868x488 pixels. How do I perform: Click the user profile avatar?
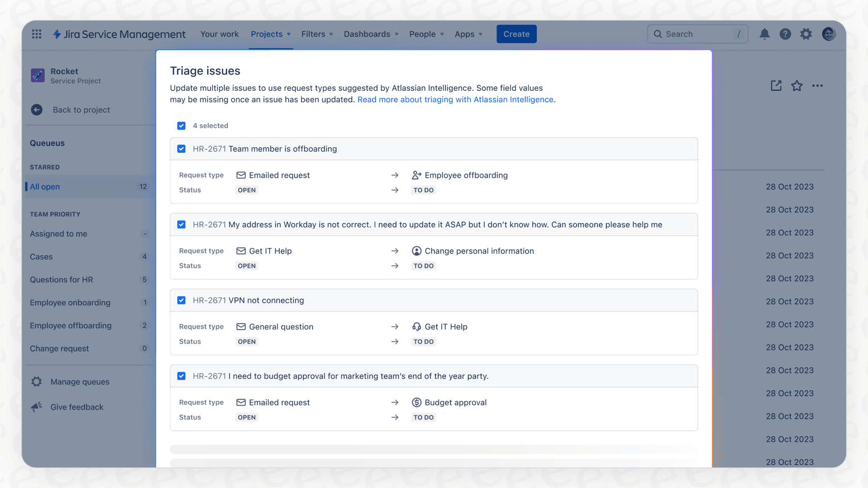(x=828, y=34)
